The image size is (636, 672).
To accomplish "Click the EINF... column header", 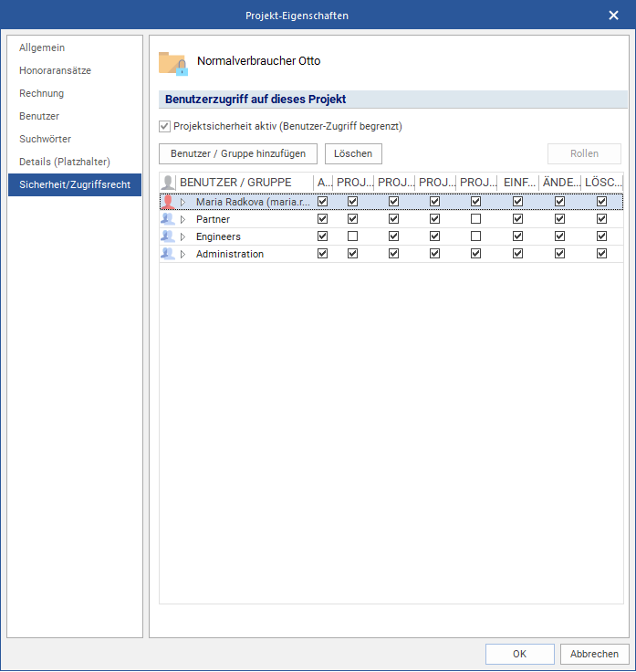I will (x=519, y=183).
